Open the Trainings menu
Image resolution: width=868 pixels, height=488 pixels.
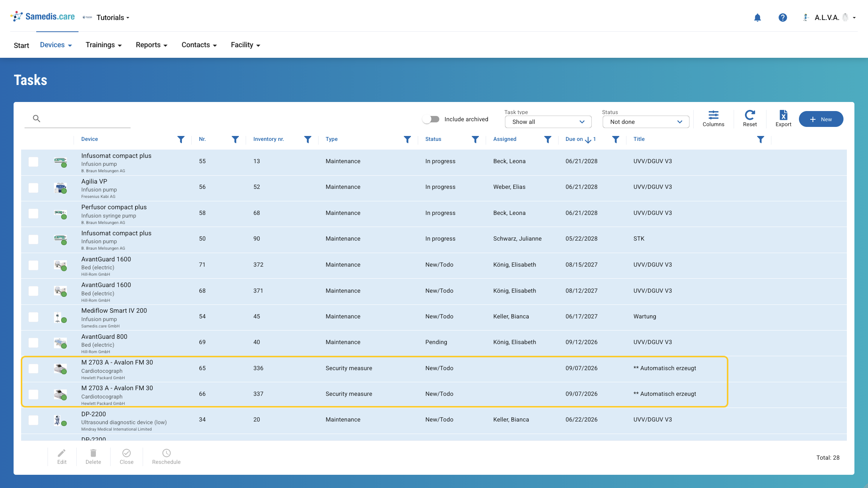[103, 45]
